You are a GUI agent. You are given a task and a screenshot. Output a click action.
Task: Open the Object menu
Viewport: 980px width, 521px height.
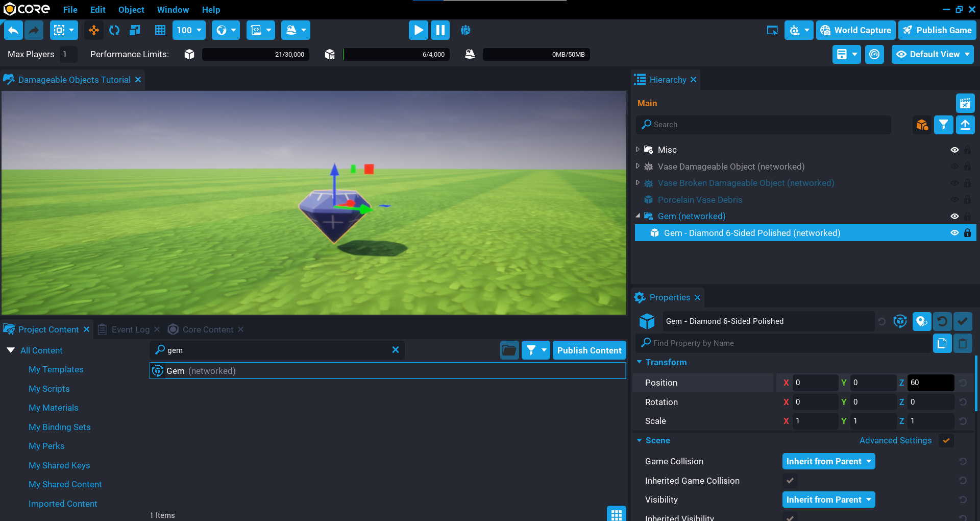131,10
